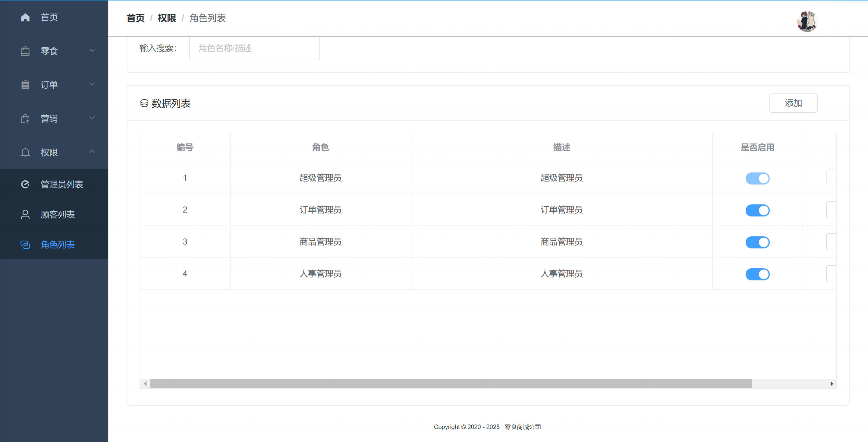Click the 零食 menu label
868x442 pixels.
click(49, 51)
